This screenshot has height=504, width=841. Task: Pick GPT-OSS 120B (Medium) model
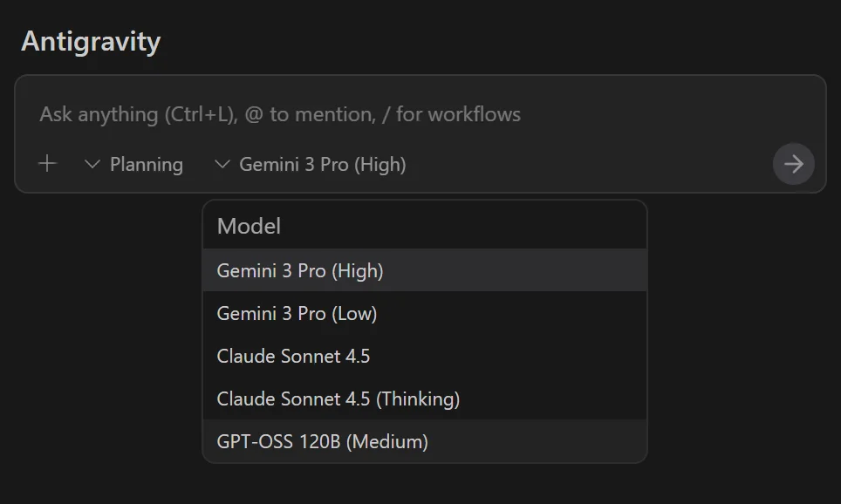[323, 441]
